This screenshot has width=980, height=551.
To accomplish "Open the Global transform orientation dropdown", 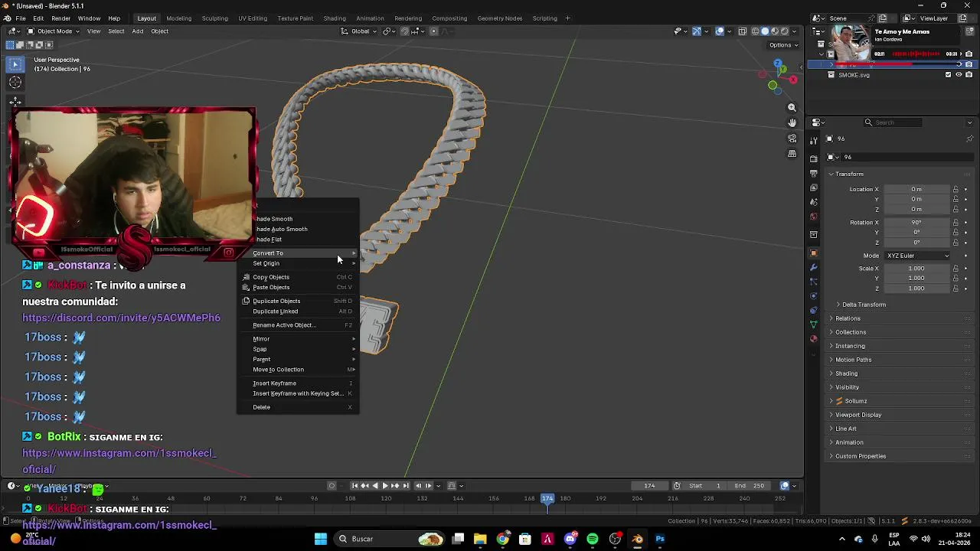I will click(x=359, y=31).
